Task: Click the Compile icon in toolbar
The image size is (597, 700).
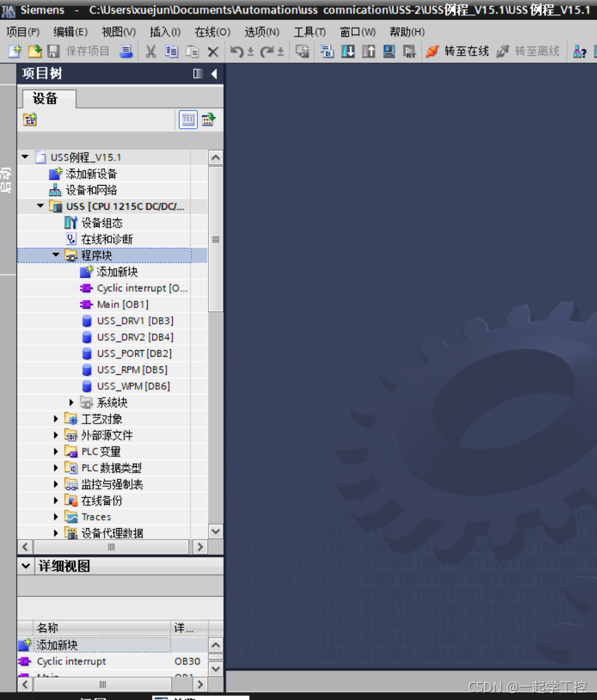Action: coord(327,52)
